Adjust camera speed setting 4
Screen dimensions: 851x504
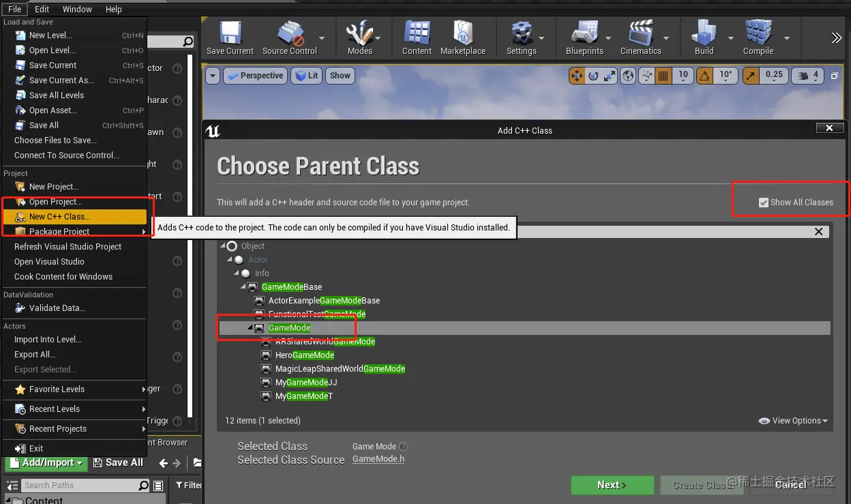point(809,76)
